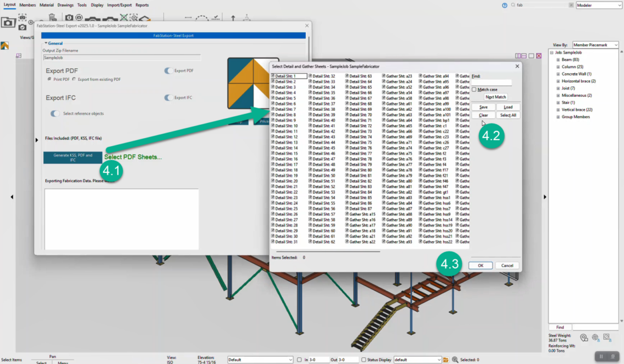Click the trash can icon in the toolbar

(52, 18)
